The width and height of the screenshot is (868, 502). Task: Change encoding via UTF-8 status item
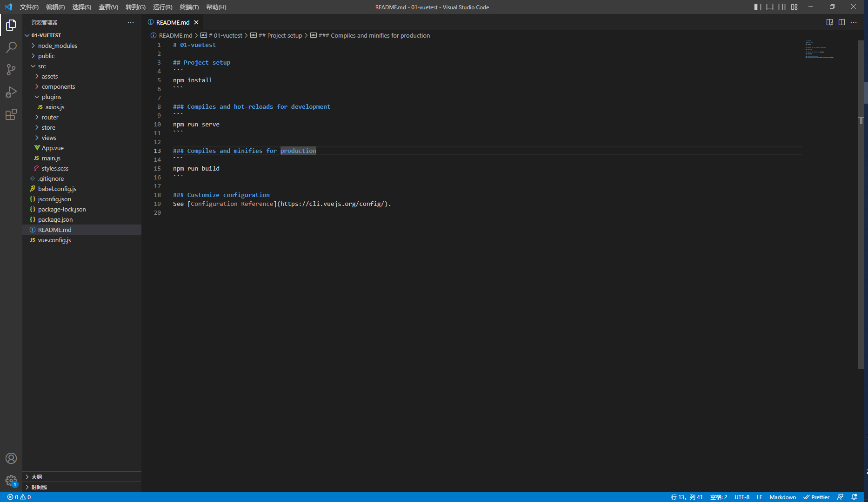tap(742, 497)
